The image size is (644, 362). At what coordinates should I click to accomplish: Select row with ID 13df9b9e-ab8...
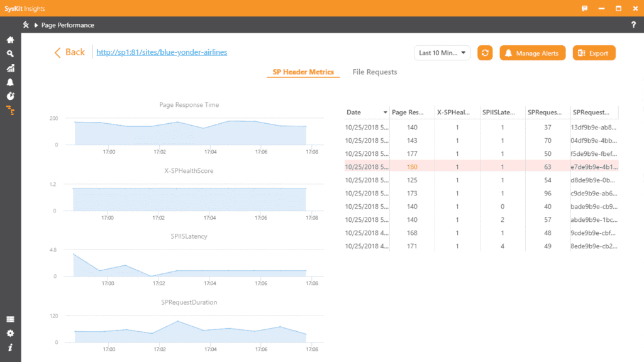[481, 127]
